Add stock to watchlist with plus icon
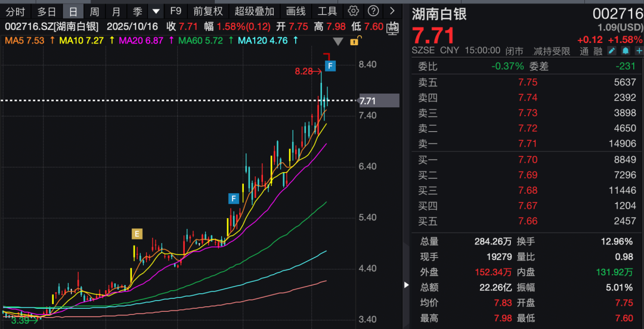This screenshot has height=329, width=644. pos(639,51)
